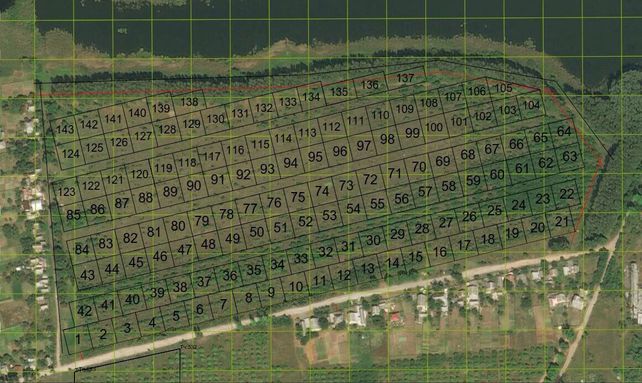
Task: Choose plot 21 near the road
Action: [562, 222]
